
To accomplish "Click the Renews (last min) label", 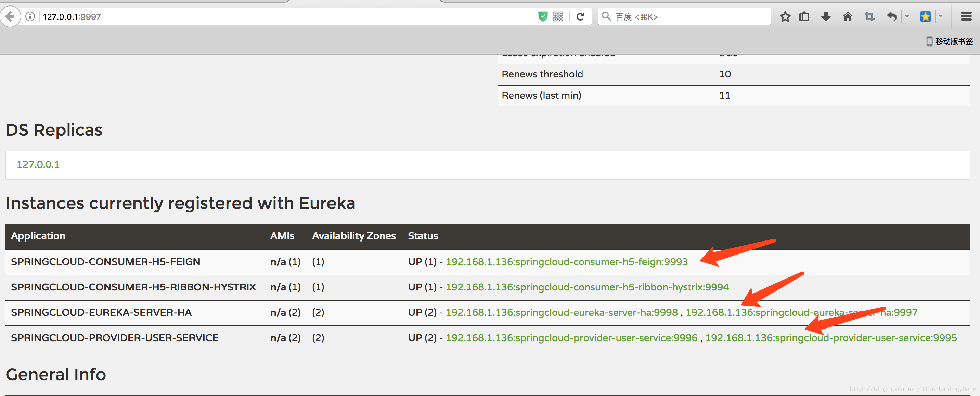I will [x=541, y=95].
